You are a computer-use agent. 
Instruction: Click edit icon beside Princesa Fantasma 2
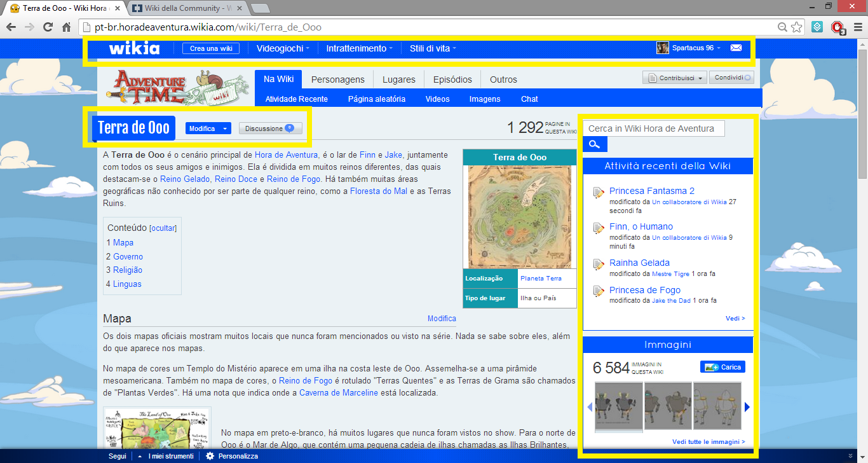(599, 192)
